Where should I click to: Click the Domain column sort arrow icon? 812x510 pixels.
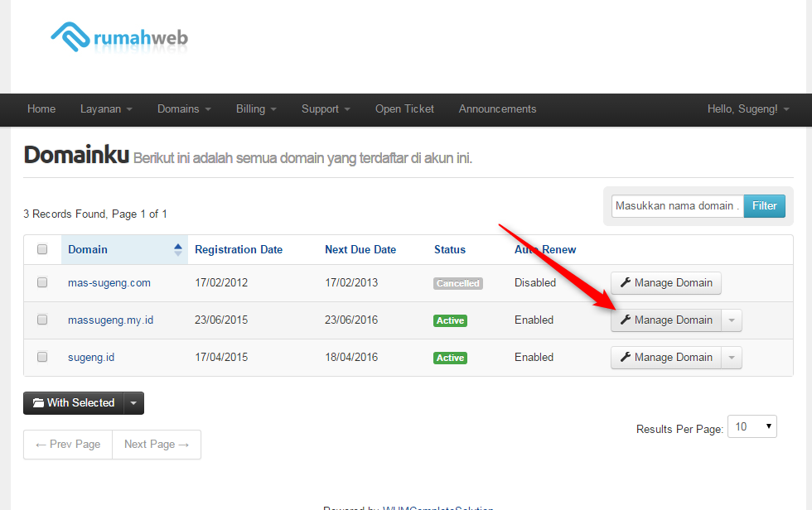178,250
